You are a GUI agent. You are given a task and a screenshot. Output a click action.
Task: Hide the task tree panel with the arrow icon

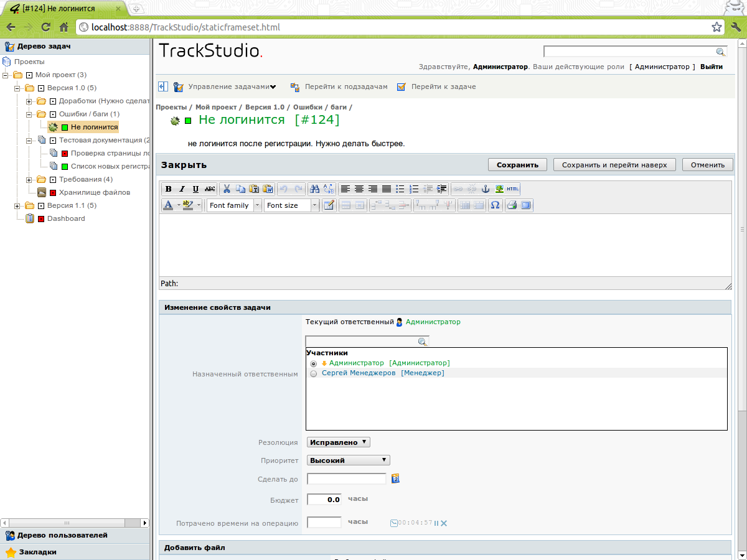point(163,86)
